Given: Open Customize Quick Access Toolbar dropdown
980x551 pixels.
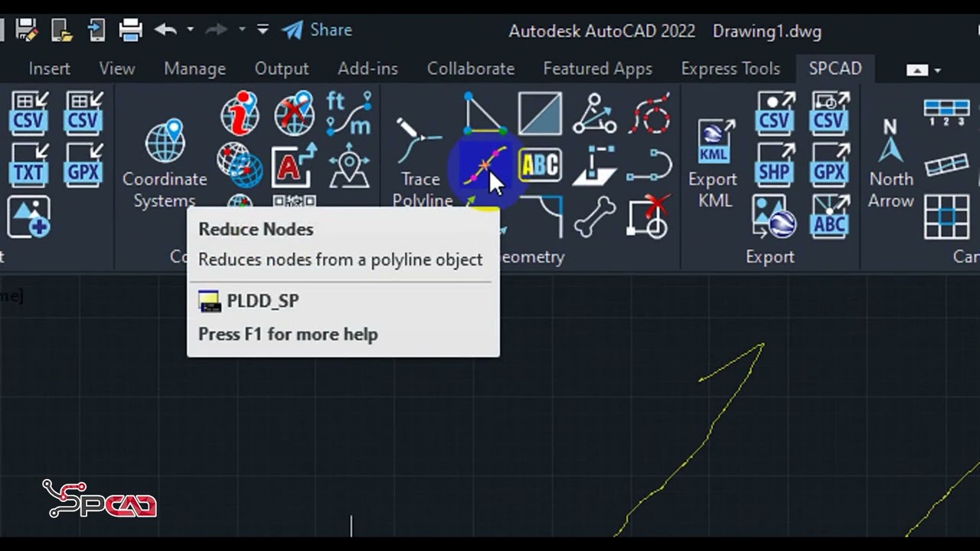Looking at the screenshot, I should [263, 30].
